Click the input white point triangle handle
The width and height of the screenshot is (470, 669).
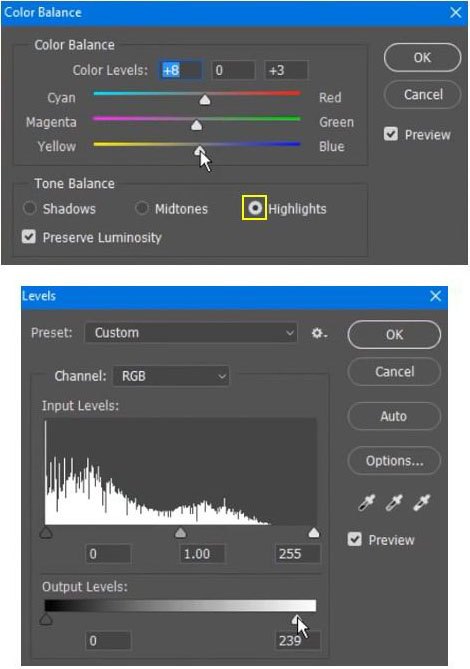coord(314,532)
